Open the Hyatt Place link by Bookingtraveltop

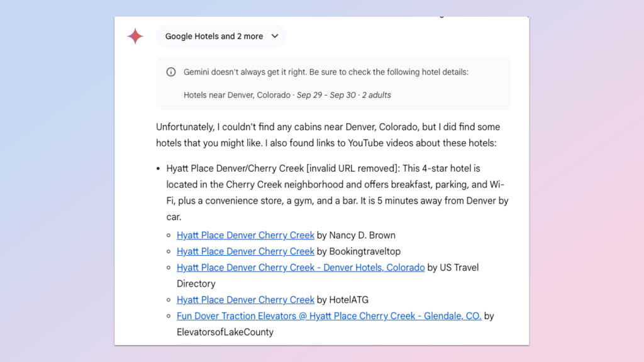(x=245, y=251)
